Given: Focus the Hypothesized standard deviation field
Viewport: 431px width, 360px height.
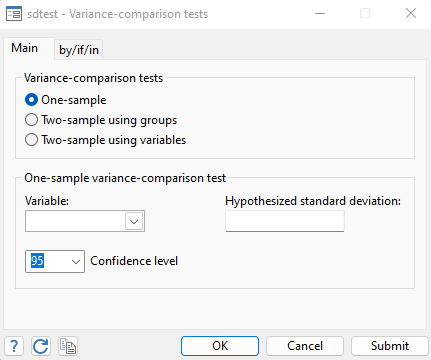Looking at the screenshot, I should point(285,221).
